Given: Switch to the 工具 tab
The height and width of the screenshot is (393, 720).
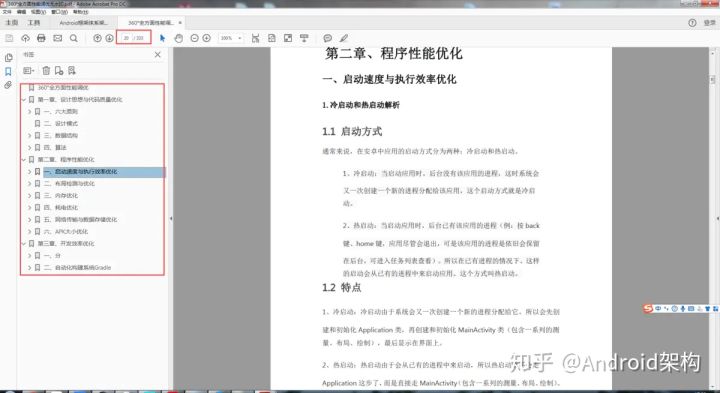Looking at the screenshot, I should (34, 22).
